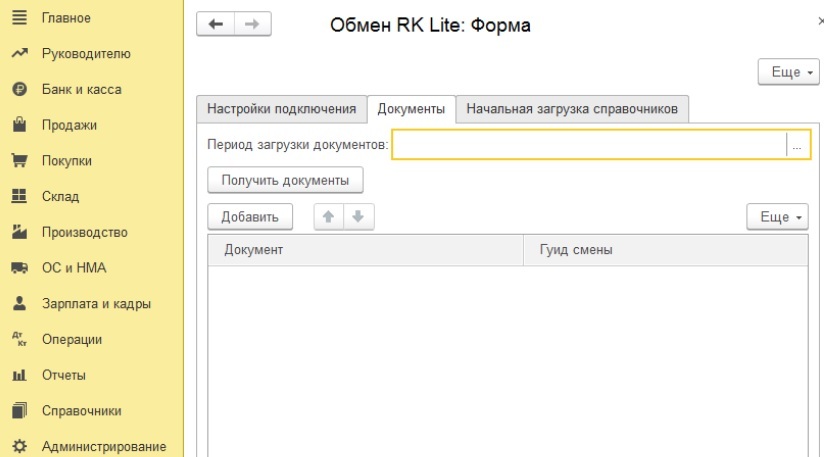The image size is (827, 457).
Task: Click the Гуид смены column header
Action: click(666, 250)
